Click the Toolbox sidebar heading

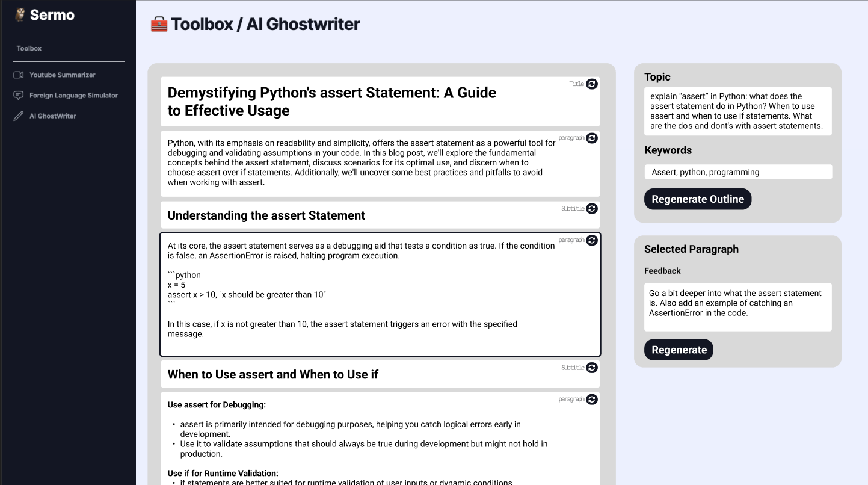(x=29, y=48)
